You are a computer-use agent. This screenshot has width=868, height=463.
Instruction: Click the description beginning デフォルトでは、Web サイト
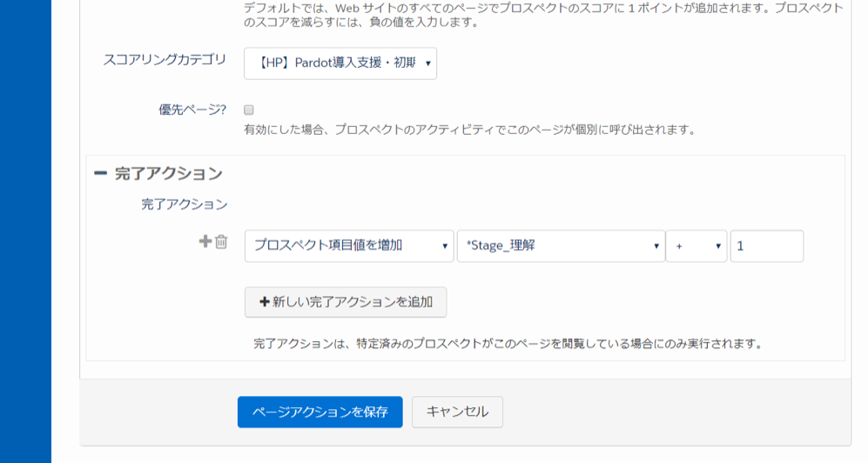pyautogui.click(x=543, y=15)
